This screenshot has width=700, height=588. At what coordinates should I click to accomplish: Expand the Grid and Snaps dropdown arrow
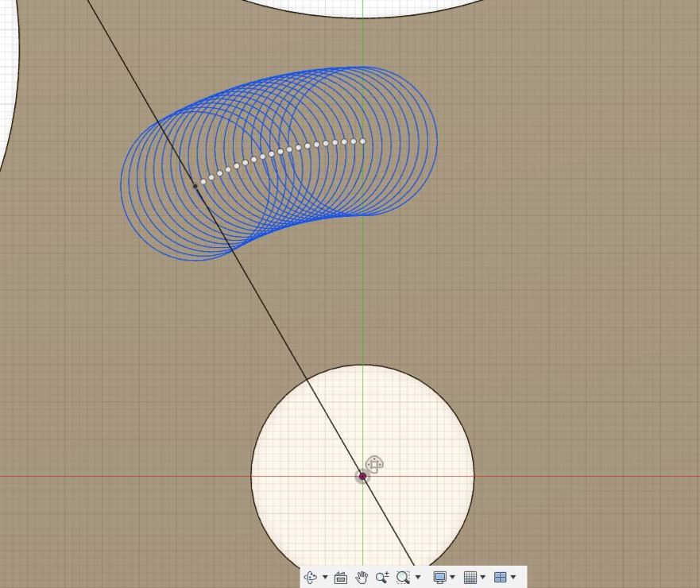coord(482,578)
